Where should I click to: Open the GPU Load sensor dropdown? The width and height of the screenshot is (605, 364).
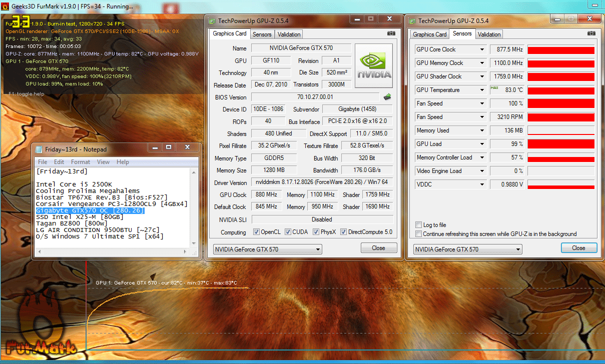(482, 144)
